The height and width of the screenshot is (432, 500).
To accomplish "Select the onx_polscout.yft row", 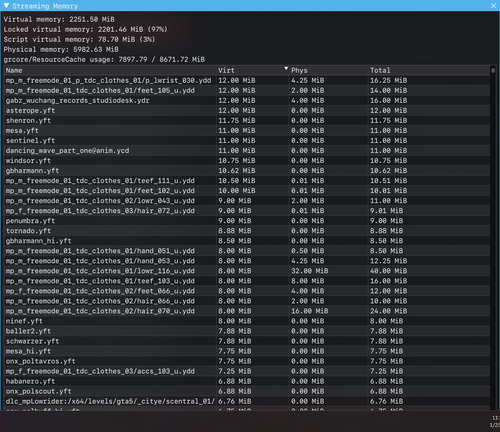I will click(x=247, y=391).
